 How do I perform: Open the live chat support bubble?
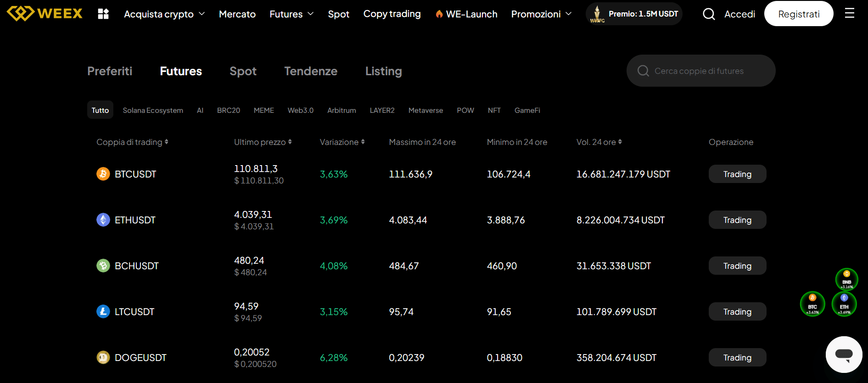(844, 355)
